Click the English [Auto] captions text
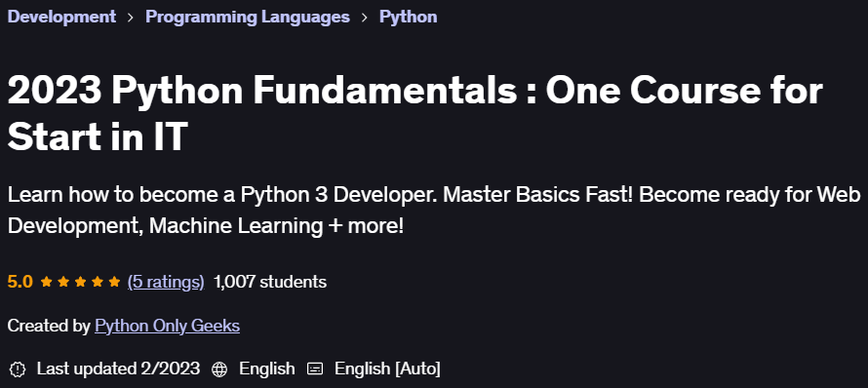Image resolution: width=868 pixels, height=388 pixels. pos(387,369)
